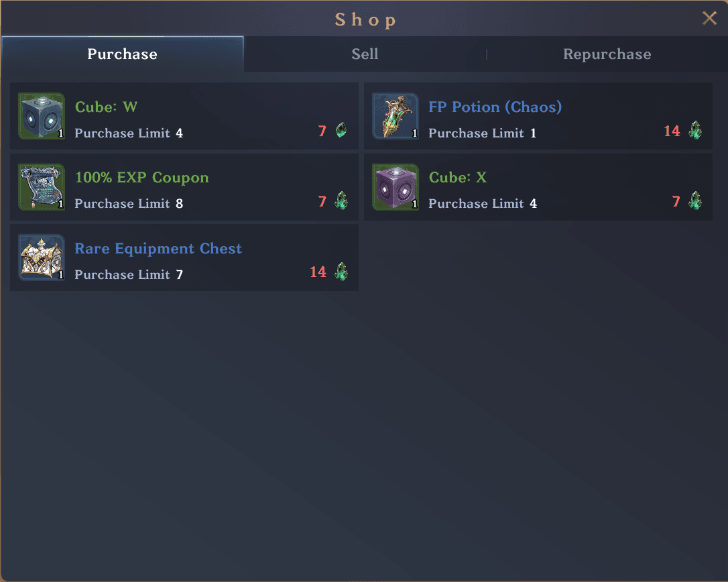Click the Rare Equipment Chest item name
728x582 pixels.
[158, 248]
